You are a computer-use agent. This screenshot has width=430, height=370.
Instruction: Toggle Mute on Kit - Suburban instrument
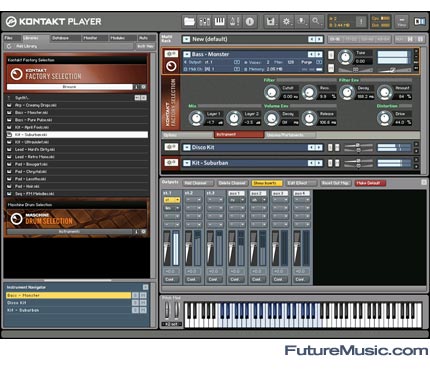(x=337, y=163)
